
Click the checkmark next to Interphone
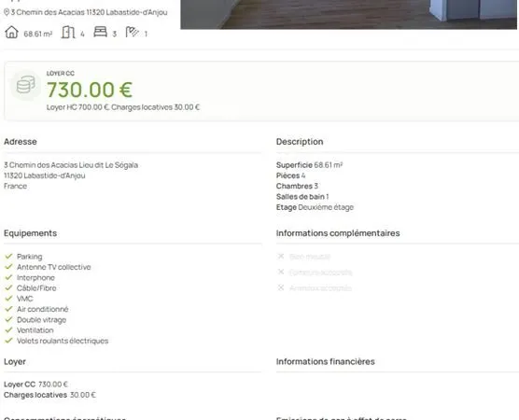coord(9,277)
